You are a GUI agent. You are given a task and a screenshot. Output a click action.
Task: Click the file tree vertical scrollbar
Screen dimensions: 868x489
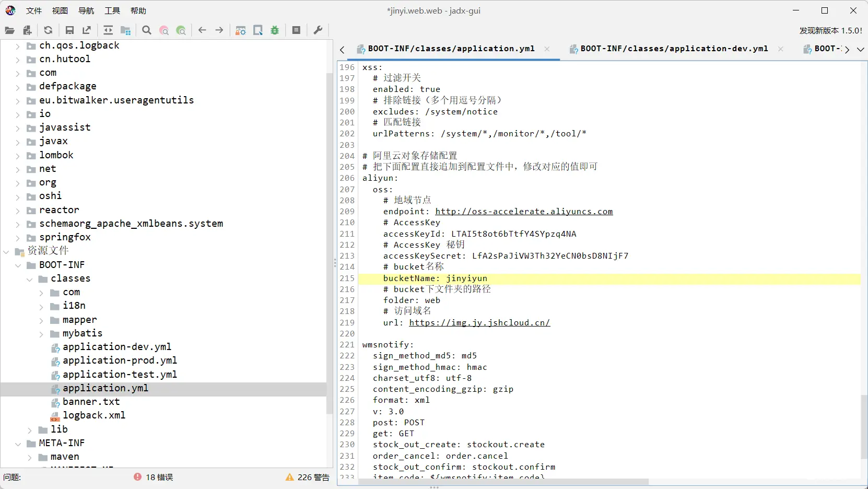click(330, 243)
